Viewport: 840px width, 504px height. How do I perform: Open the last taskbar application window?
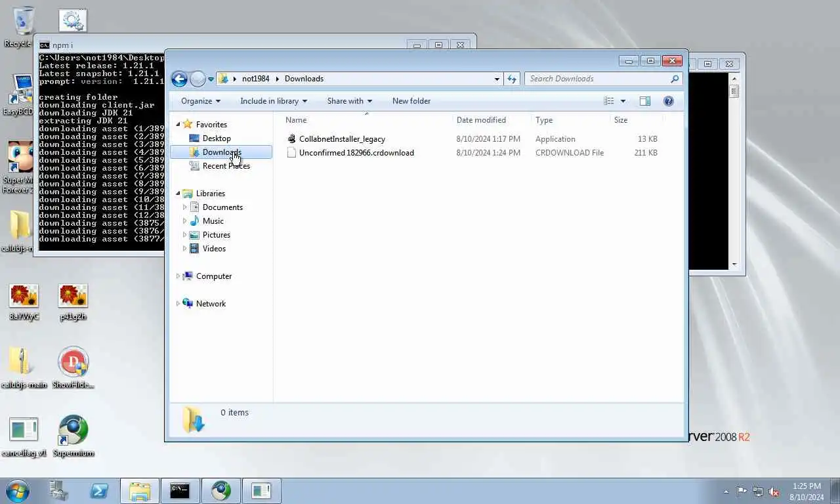pos(261,491)
